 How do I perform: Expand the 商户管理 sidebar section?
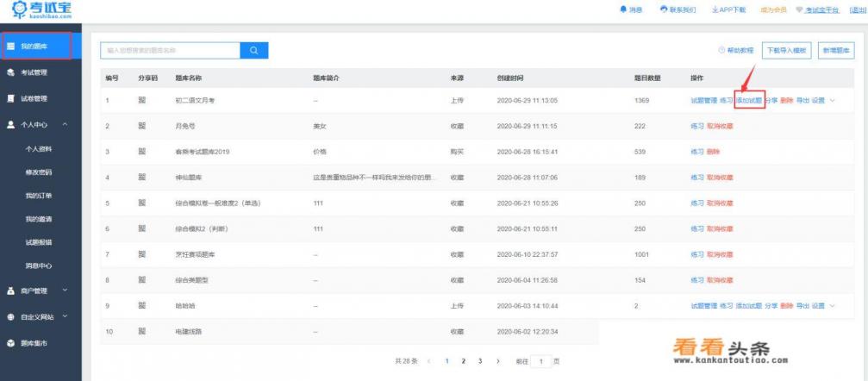pyautogui.click(x=66, y=290)
